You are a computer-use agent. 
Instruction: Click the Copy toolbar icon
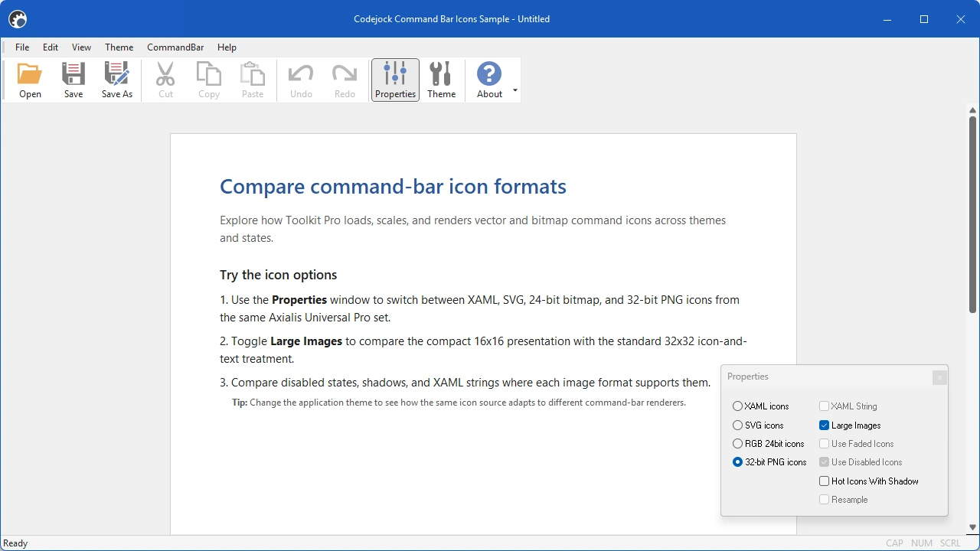pyautogui.click(x=209, y=73)
